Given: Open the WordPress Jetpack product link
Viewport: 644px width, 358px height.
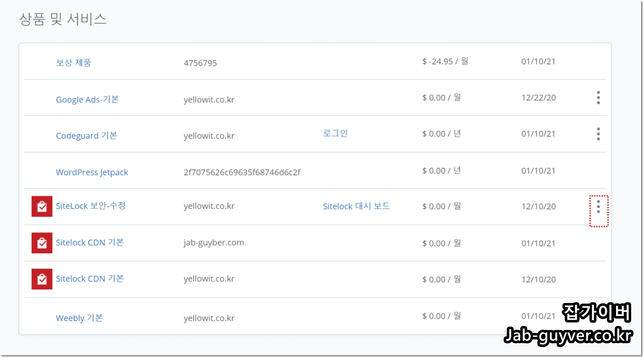Looking at the screenshot, I should (x=92, y=172).
